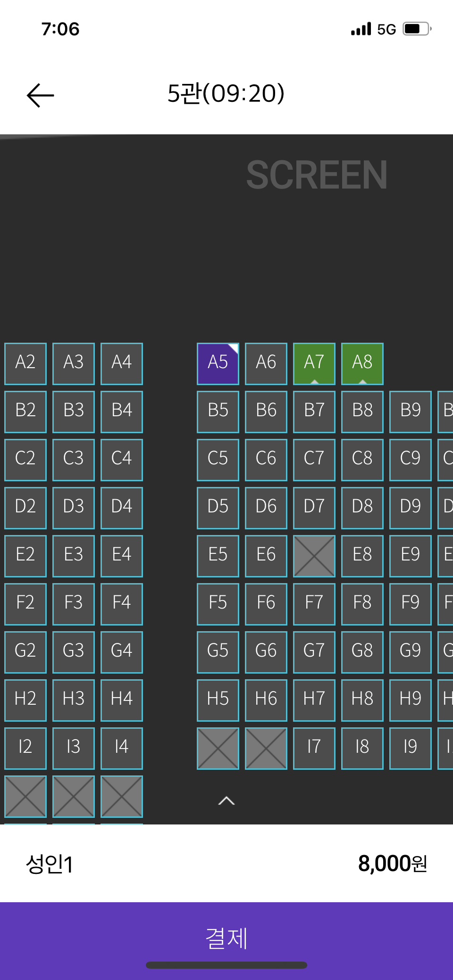Choose seat F7

[314, 604]
